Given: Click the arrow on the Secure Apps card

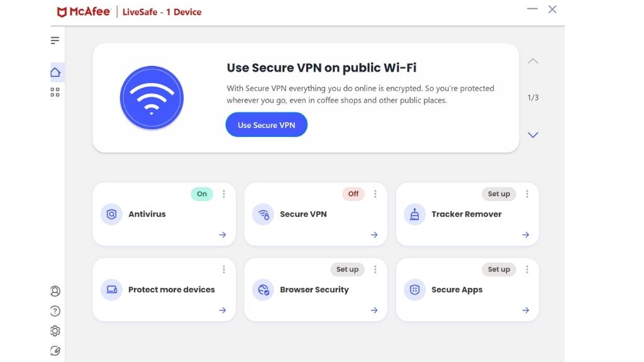Looking at the screenshot, I should click(x=525, y=310).
